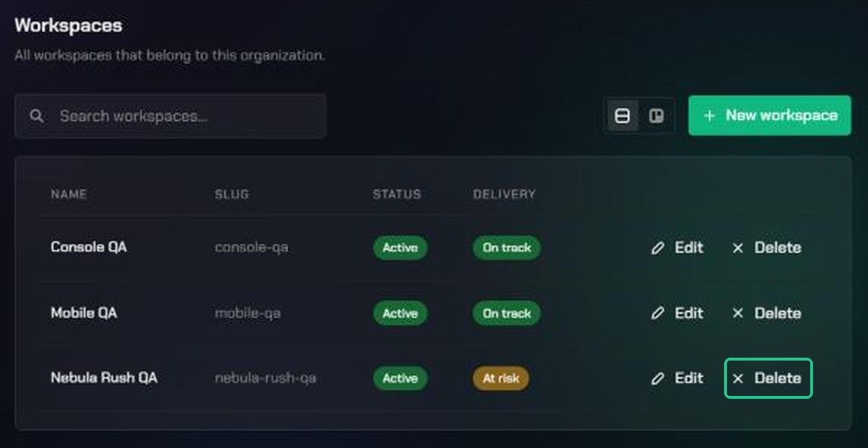Click the pencil icon for Nebula Rush QA

658,378
